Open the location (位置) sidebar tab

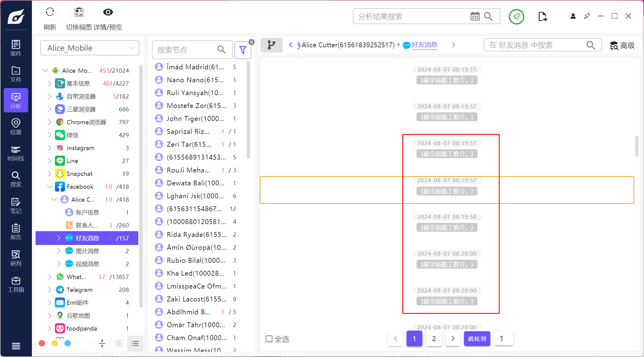pyautogui.click(x=16, y=127)
